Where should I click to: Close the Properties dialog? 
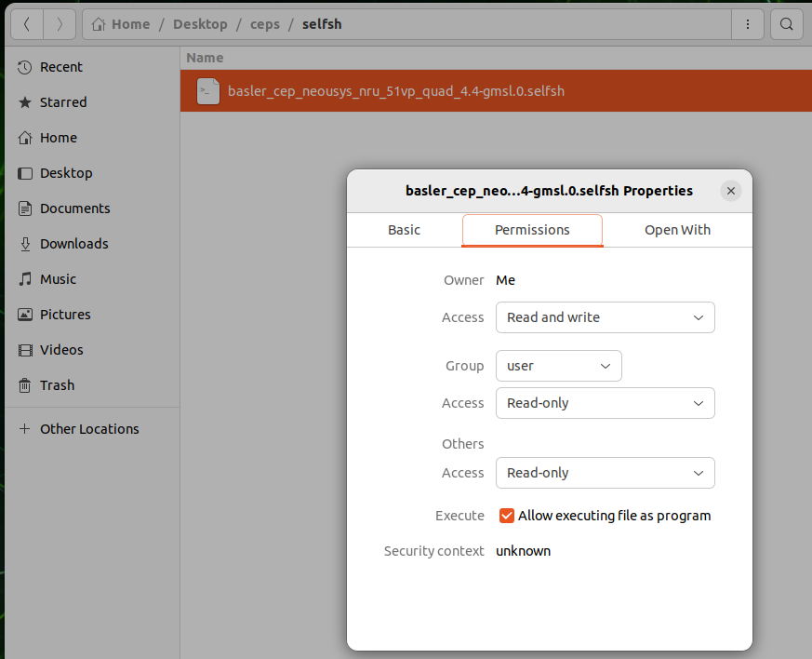click(731, 191)
